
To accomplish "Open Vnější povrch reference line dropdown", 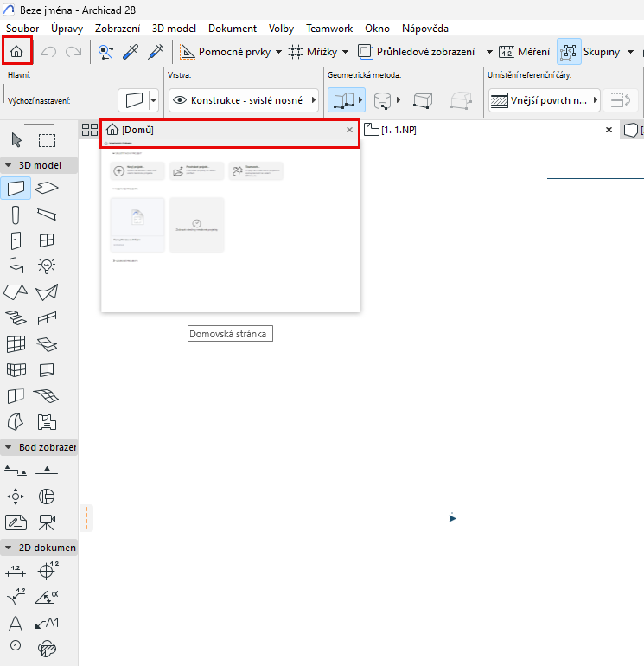I will point(545,100).
